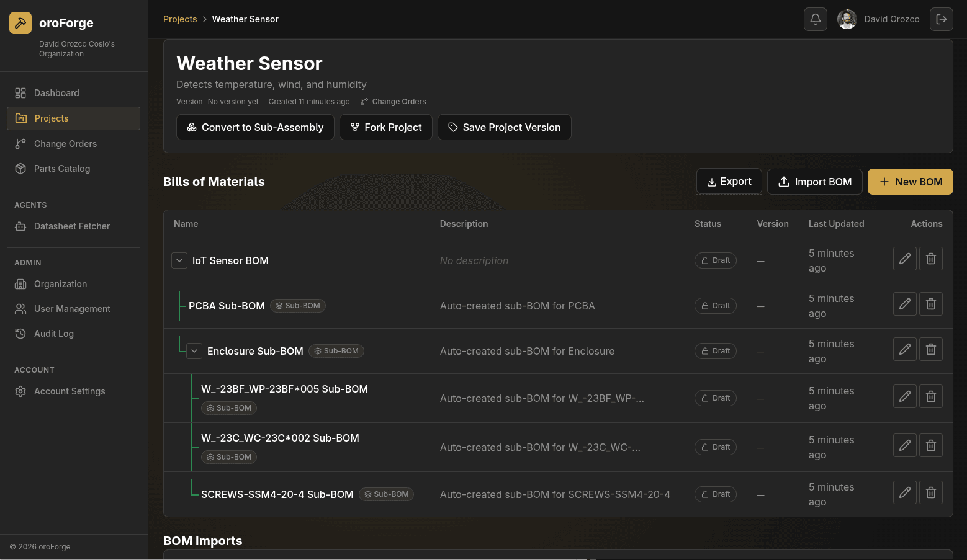
Task: Delete the IoT Sensor BOM
Action: (931, 259)
